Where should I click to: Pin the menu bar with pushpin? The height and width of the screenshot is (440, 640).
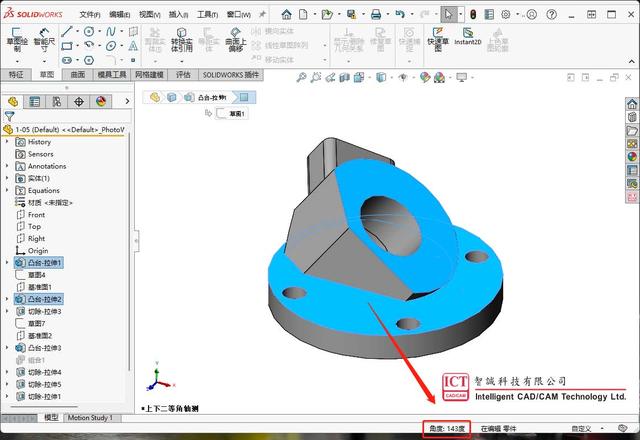262,15
